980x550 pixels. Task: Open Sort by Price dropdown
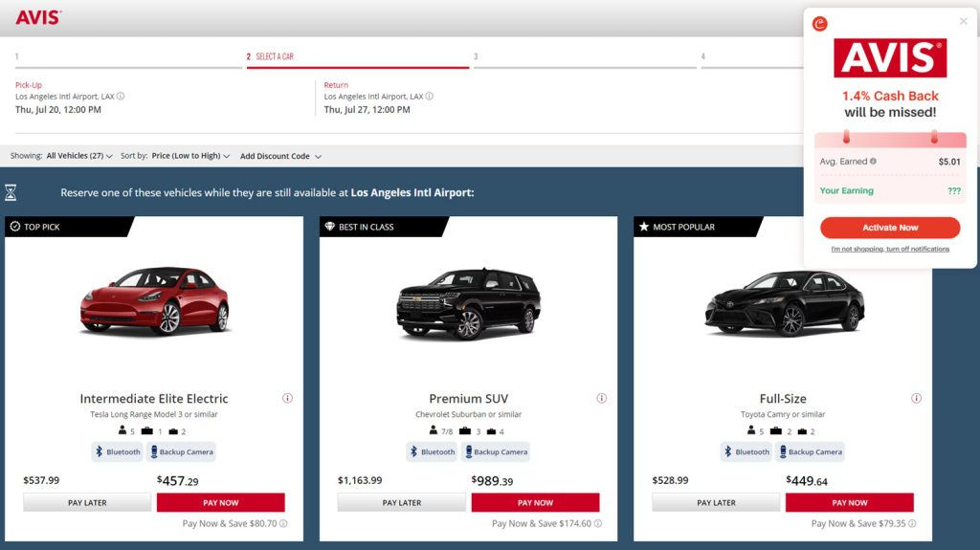pos(190,156)
